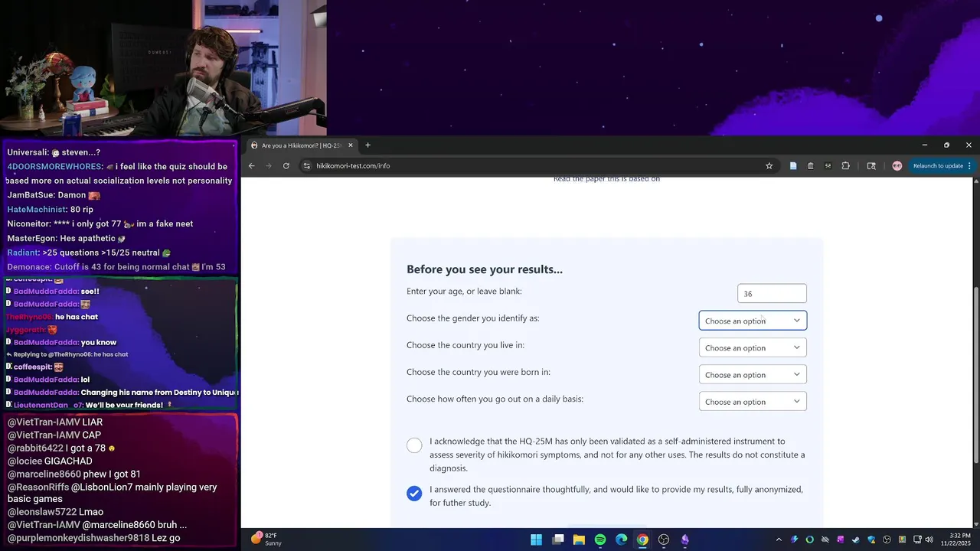Open the tab search panel icon
The width and height of the screenshot is (980, 551).
[871, 166]
